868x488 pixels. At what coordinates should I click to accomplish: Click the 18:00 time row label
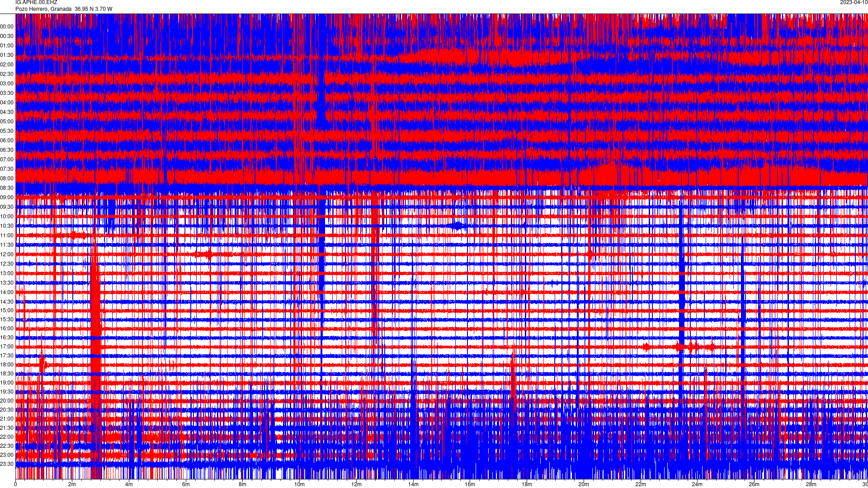pos(7,365)
